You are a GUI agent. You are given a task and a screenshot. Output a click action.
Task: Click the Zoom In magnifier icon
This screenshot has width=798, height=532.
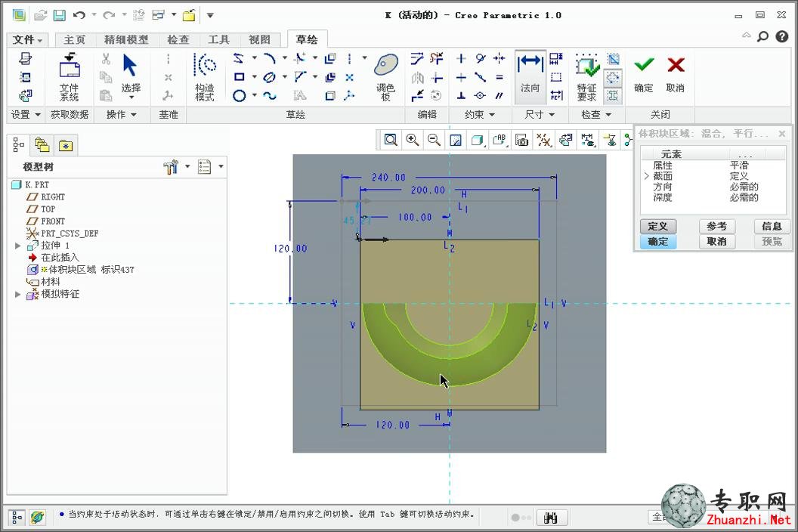[x=413, y=140]
